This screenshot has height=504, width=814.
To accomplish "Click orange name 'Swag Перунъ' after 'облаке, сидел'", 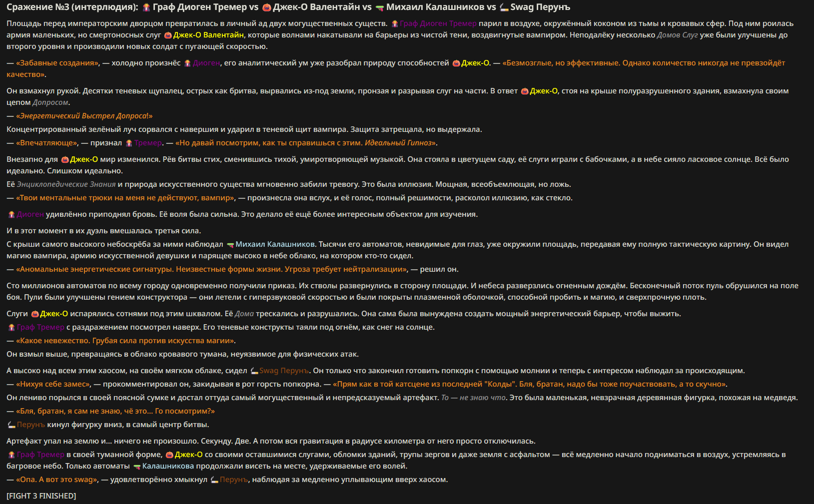I will [x=284, y=371].
